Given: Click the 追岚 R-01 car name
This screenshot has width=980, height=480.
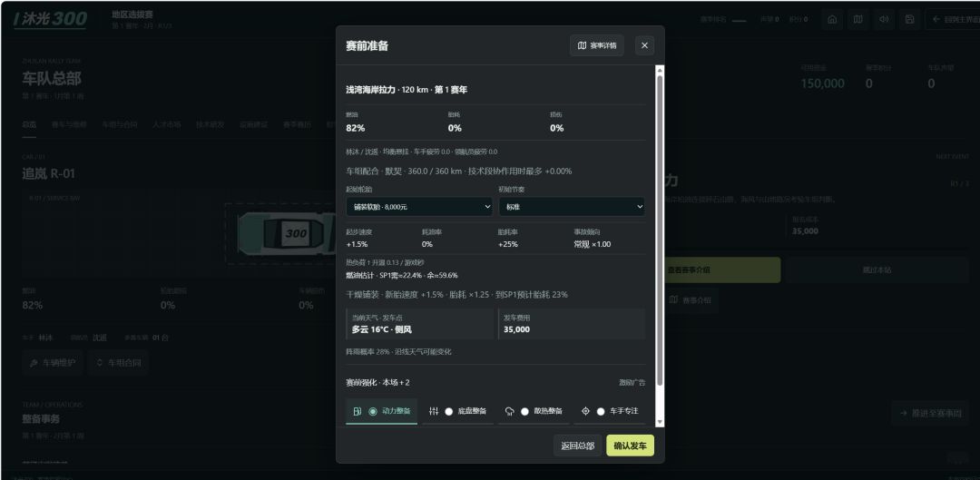Looking at the screenshot, I should (48, 173).
